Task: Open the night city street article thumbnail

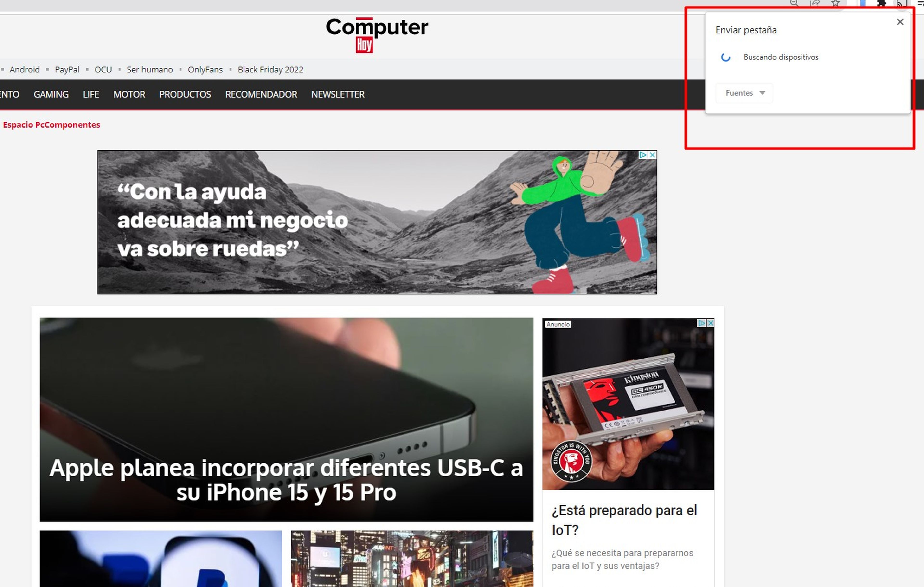Action: (x=412, y=559)
